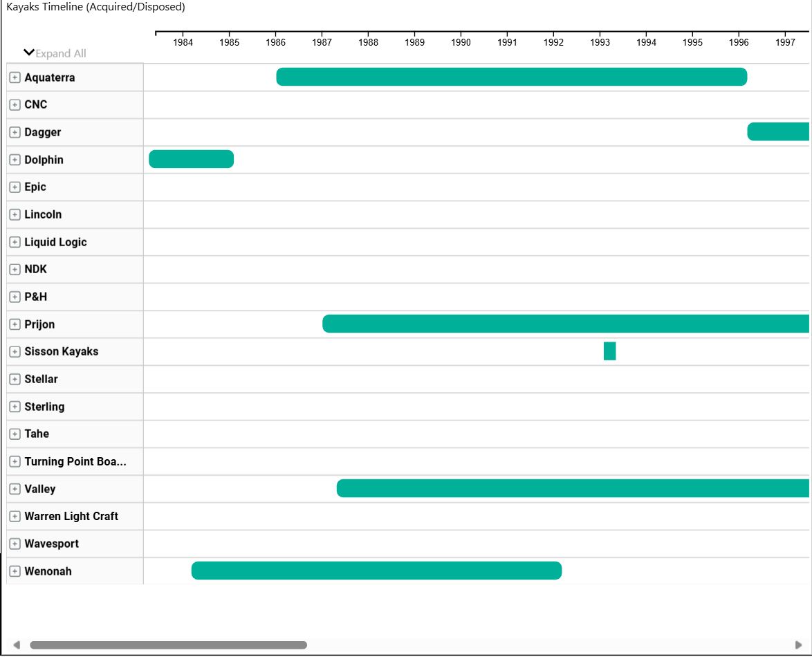Screen dimensions: 812x657
Task: Expand the Aquaterra row
Action: [x=15, y=77]
